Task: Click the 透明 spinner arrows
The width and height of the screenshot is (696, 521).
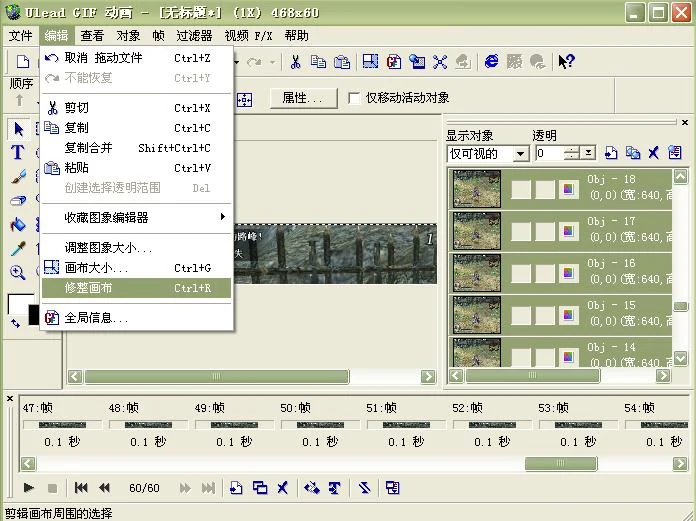Action: (571, 154)
